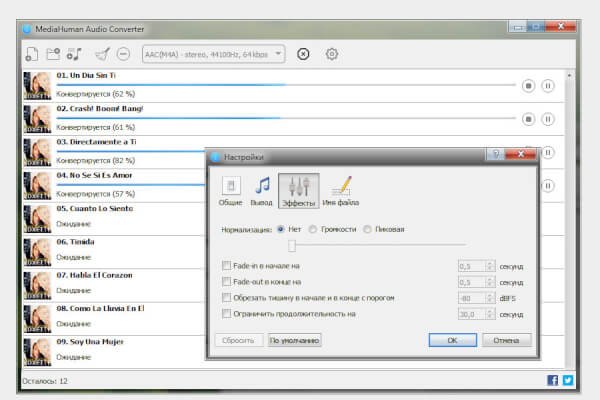600x400 pixels.
Task: Click the progress bar of 02. Crash! Boom! Bang!
Action: coord(286,118)
